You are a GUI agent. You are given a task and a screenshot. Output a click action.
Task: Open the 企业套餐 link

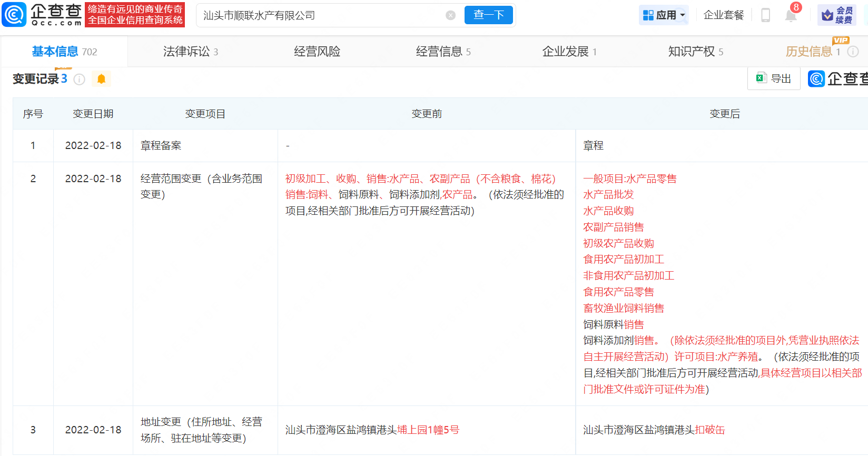point(724,15)
